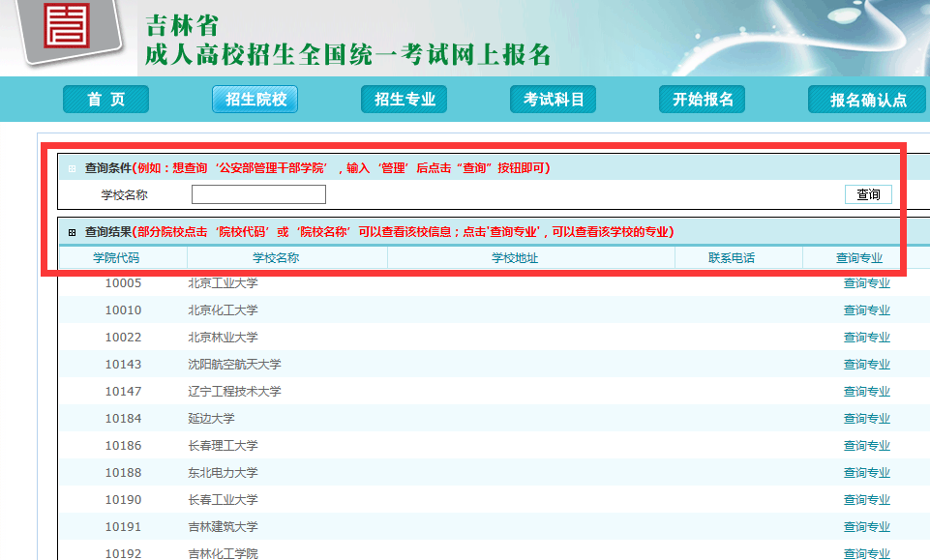Open the 首页 navigation tab
The width and height of the screenshot is (930, 560).
[105, 99]
